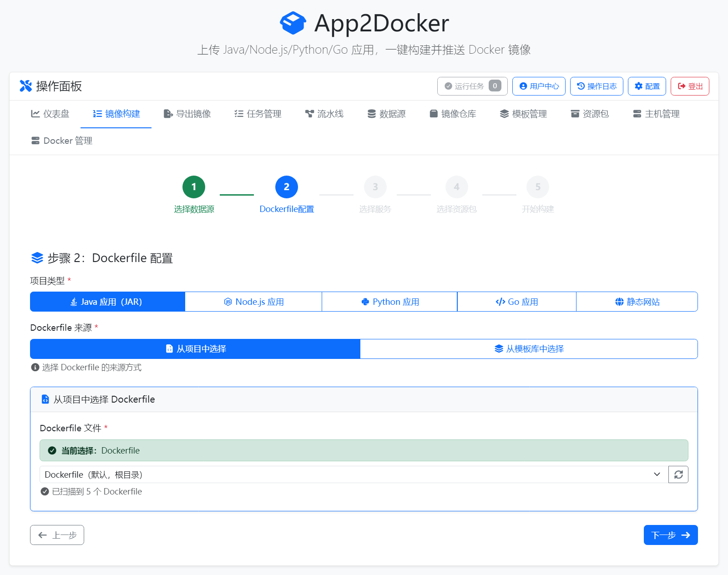Image resolution: width=728 pixels, height=575 pixels.
Task: Switch to the 流水线 tab
Action: pyautogui.click(x=324, y=114)
